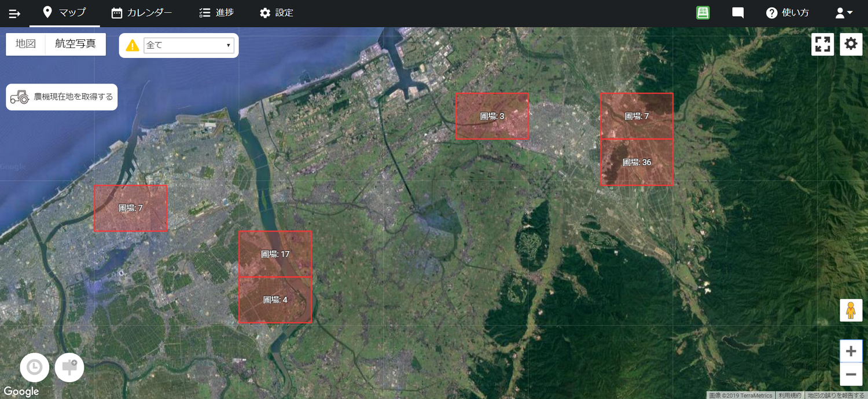Image resolution: width=868 pixels, height=399 pixels.
Task: Toggle fullscreen map view
Action: tap(822, 44)
